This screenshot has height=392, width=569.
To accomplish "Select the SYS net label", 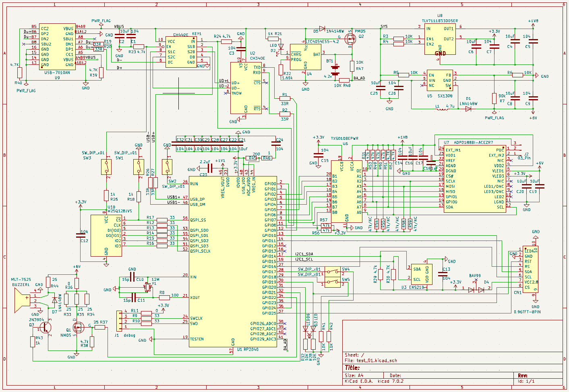I will point(384,27).
